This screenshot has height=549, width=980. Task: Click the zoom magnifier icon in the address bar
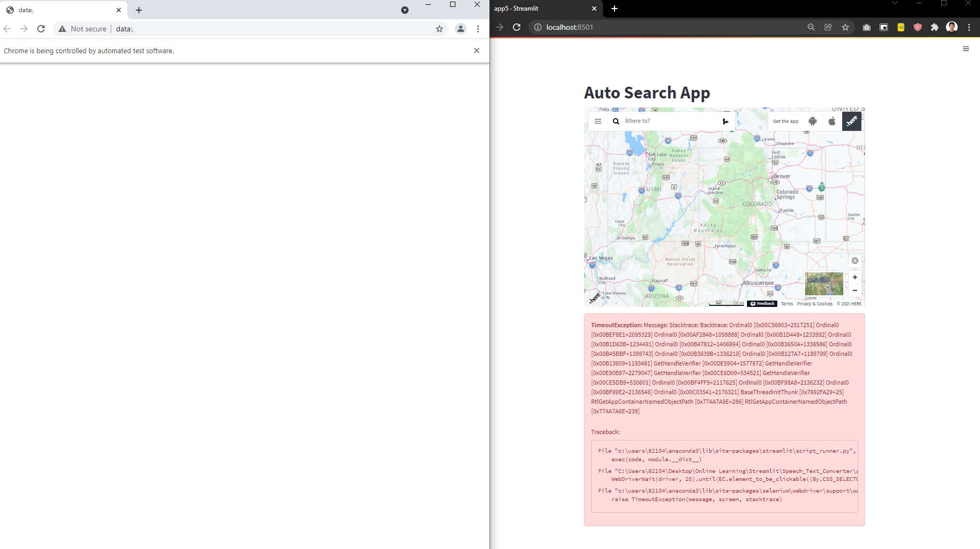811,27
